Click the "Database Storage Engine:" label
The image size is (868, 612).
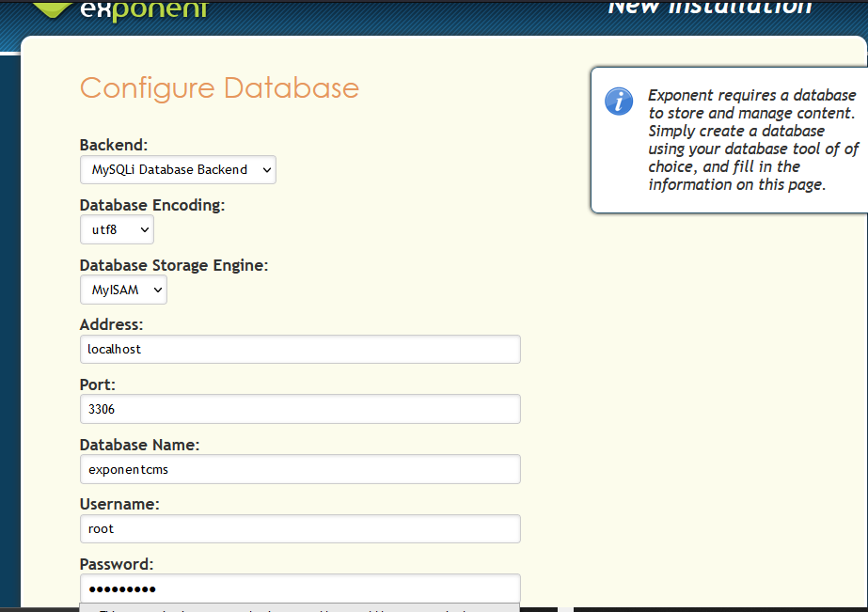pos(174,265)
